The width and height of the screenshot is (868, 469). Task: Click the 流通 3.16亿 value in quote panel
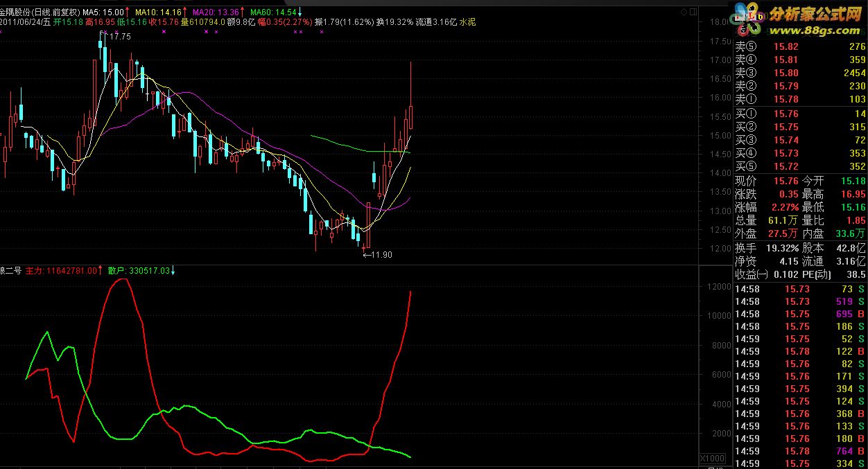(852, 261)
